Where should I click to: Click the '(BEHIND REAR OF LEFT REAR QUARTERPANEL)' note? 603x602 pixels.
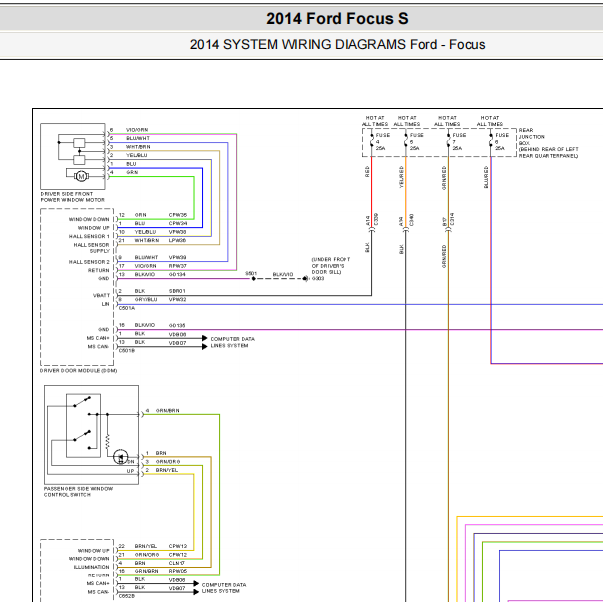click(548, 152)
